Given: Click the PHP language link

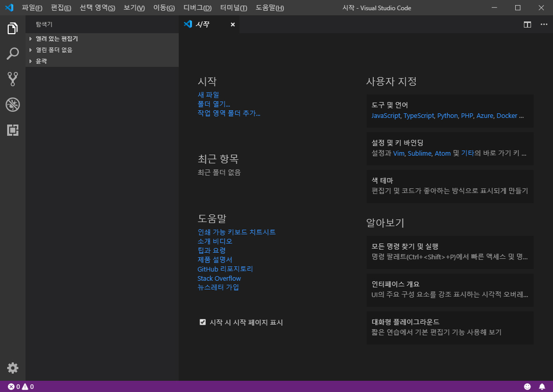Looking at the screenshot, I should point(467,116).
